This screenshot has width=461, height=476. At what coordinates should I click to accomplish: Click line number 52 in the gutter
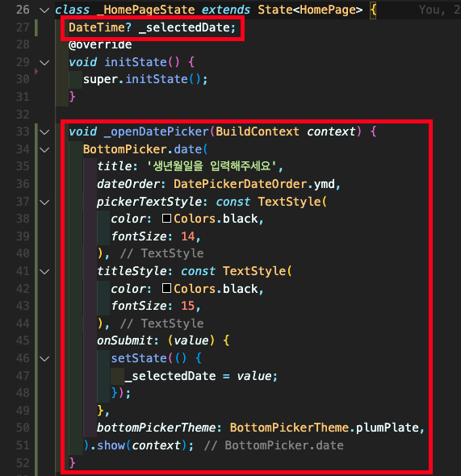click(23, 463)
